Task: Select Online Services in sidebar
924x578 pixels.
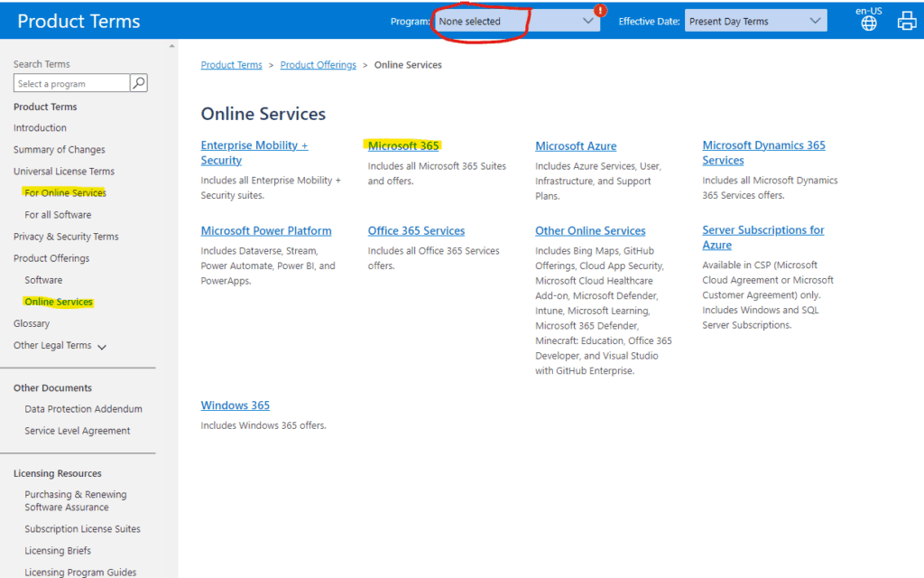Action: tap(59, 302)
